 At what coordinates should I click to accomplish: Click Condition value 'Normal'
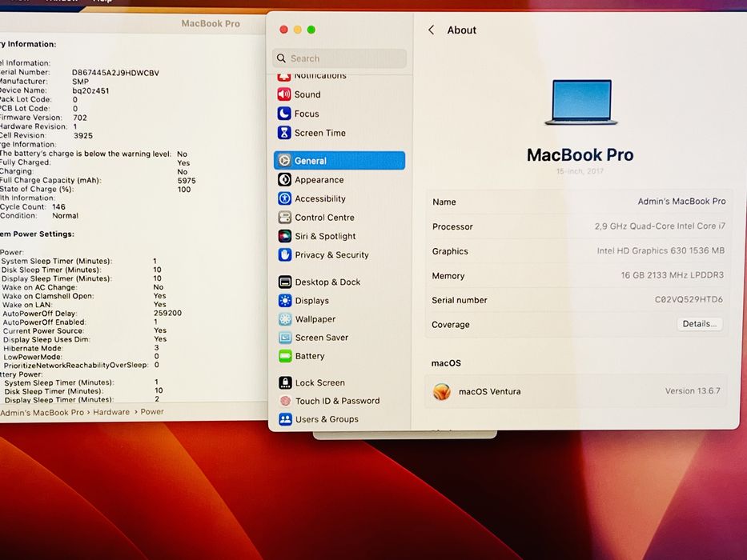pos(66,216)
